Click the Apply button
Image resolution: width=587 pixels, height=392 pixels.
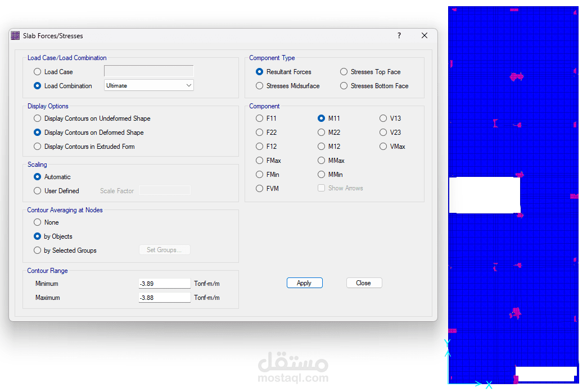point(304,283)
